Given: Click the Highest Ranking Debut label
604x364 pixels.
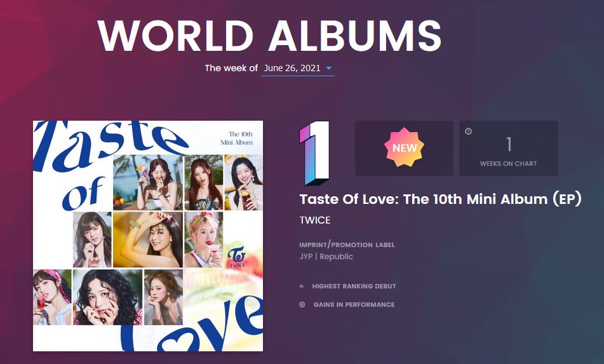Looking at the screenshot, I should coord(354,286).
